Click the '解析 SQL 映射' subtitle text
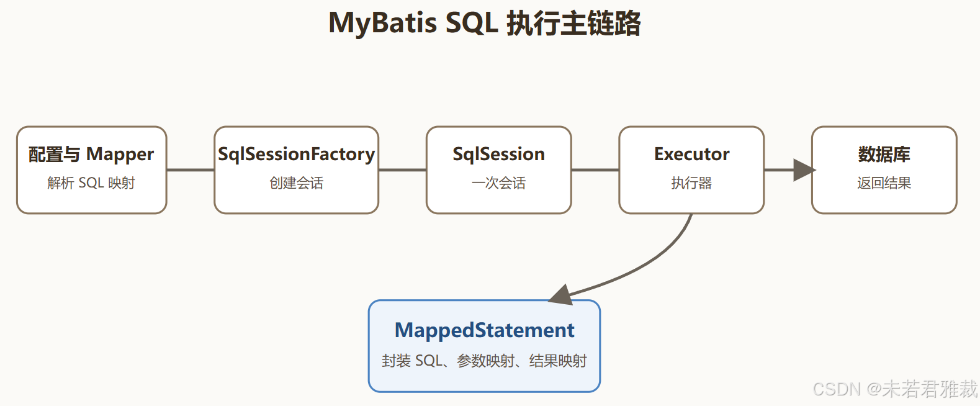Viewport: 980px width, 406px height. coord(91,183)
